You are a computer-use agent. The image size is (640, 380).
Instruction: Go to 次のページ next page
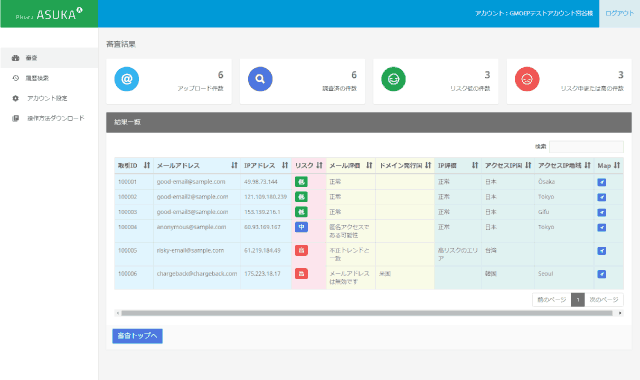(604, 300)
